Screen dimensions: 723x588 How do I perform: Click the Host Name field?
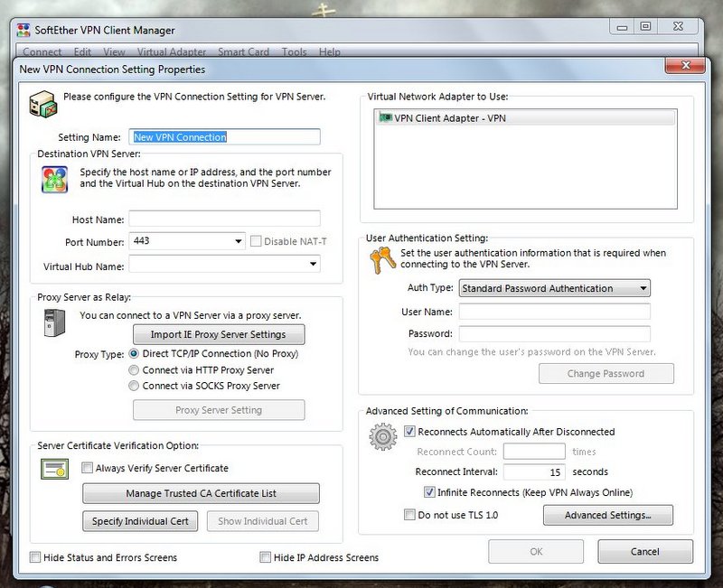click(224, 219)
